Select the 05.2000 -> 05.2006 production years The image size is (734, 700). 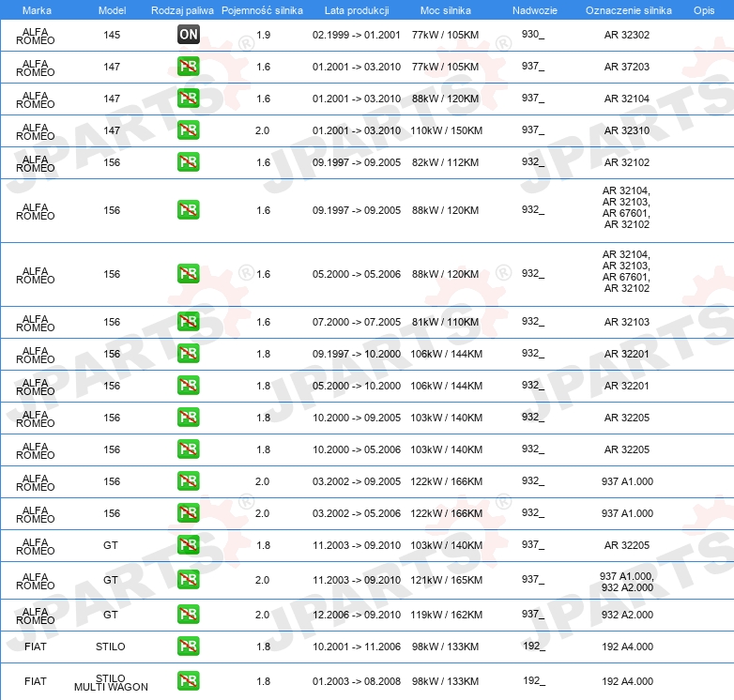click(357, 274)
